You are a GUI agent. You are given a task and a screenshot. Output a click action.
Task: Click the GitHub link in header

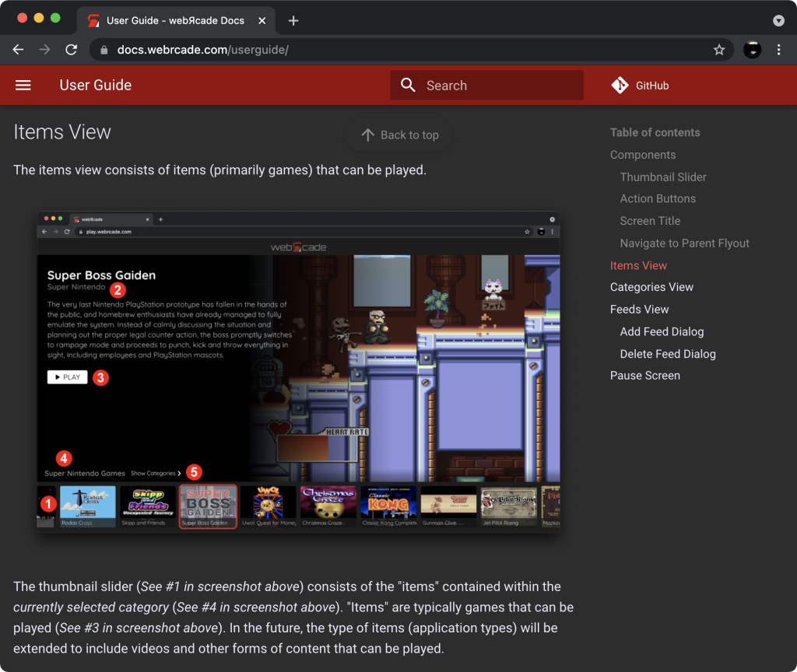[651, 86]
